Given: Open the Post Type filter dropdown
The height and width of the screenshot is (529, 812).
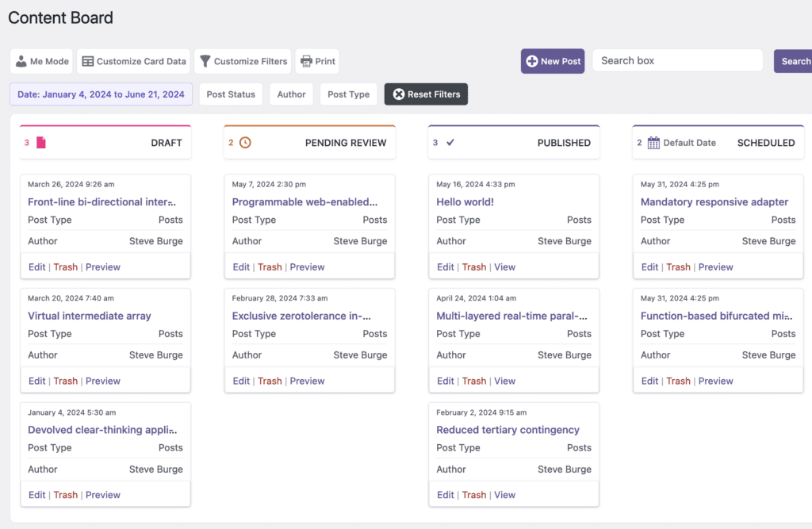Looking at the screenshot, I should point(348,94).
